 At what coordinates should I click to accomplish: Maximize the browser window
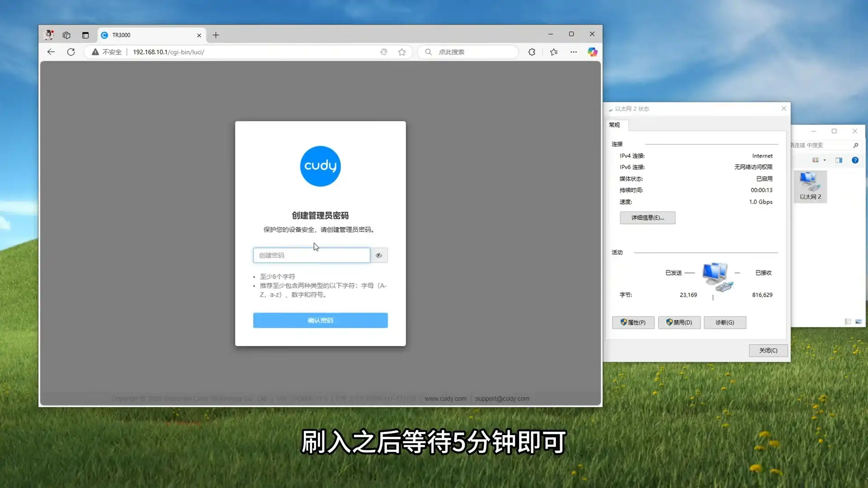coord(571,34)
